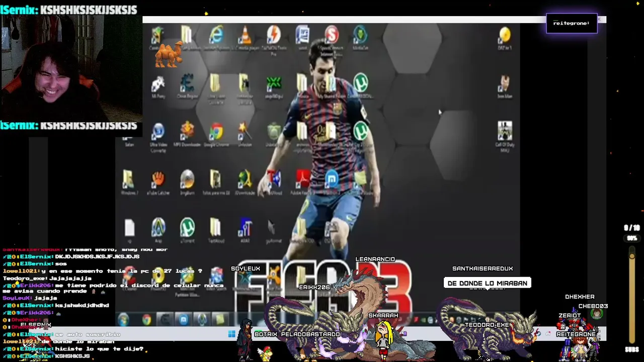This screenshot has width=644, height=362.
Task: Open the white pony desktop icon
Action: (x=158, y=83)
